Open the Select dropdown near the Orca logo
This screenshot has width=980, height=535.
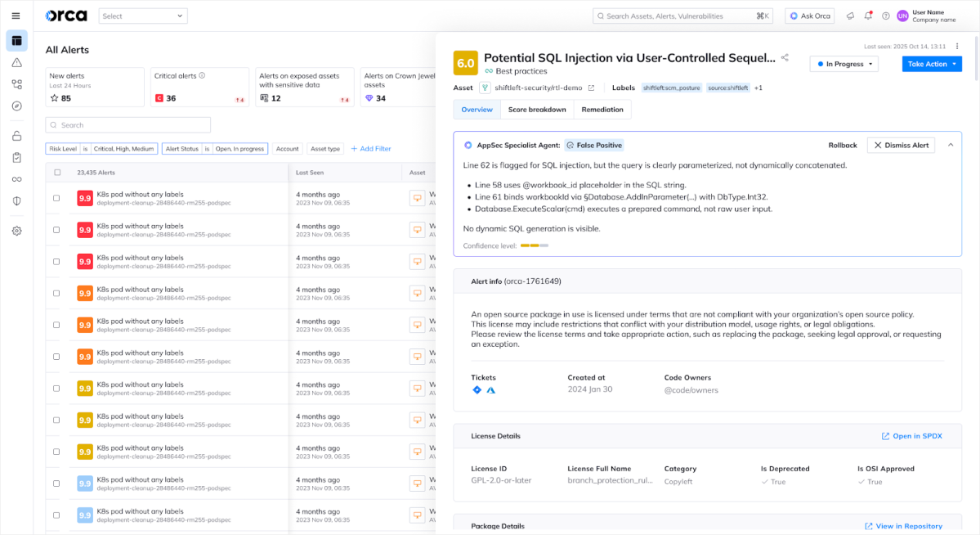(143, 15)
